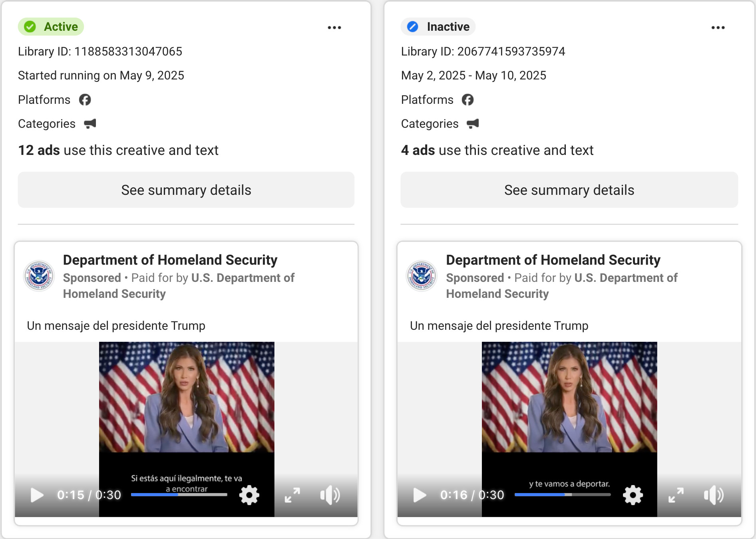This screenshot has width=756, height=539.
Task: Click the Sponsored paid-for-by line in the Active ad
Action: click(x=179, y=286)
